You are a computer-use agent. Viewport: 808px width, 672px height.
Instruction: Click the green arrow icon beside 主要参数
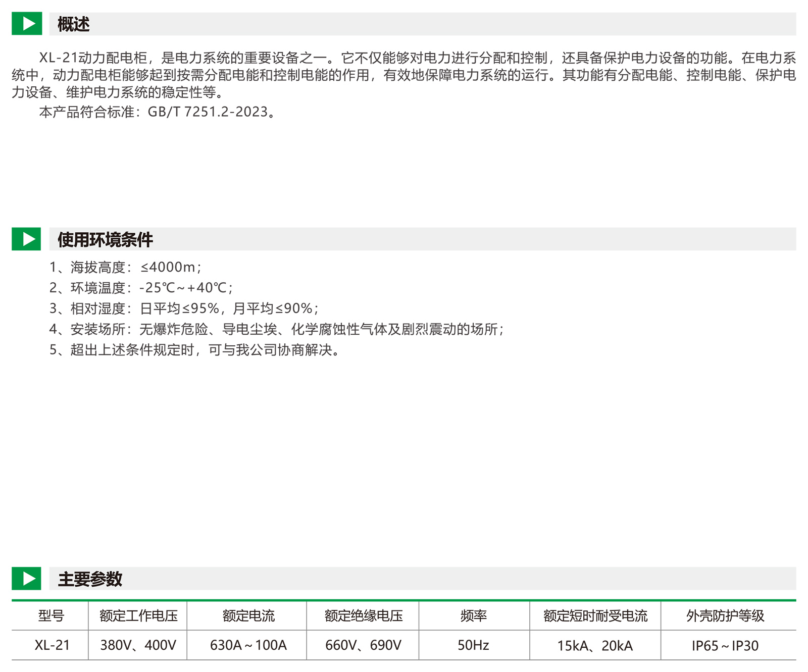(26, 579)
